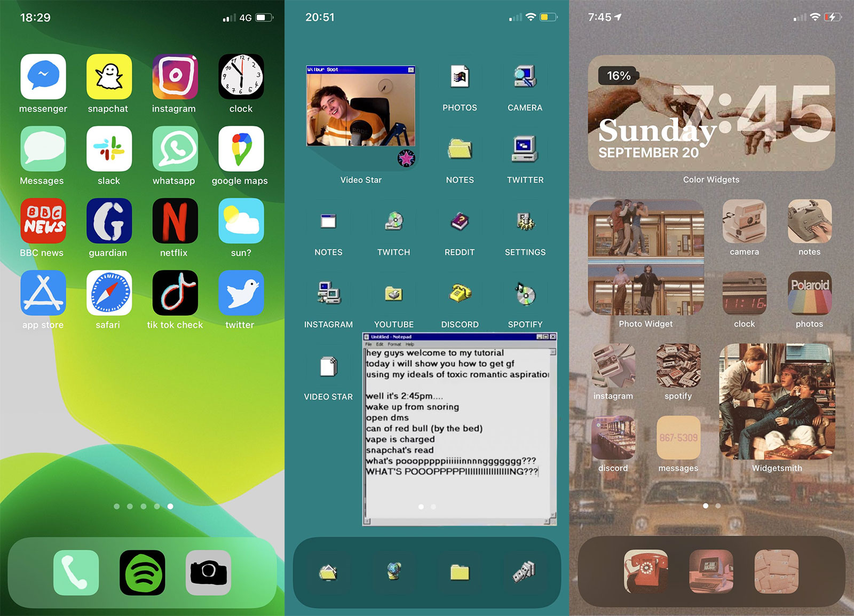Launch the guardian G icon
This screenshot has width=854, height=616.
tap(109, 220)
